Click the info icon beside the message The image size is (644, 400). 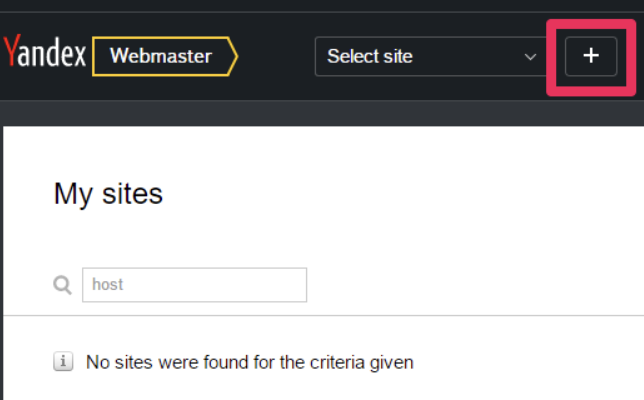point(63,362)
